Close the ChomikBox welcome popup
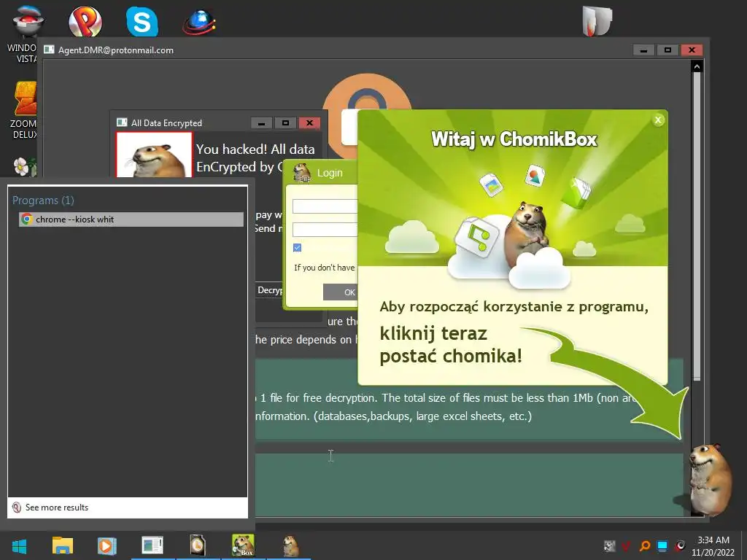The width and height of the screenshot is (747, 560). coord(658,120)
